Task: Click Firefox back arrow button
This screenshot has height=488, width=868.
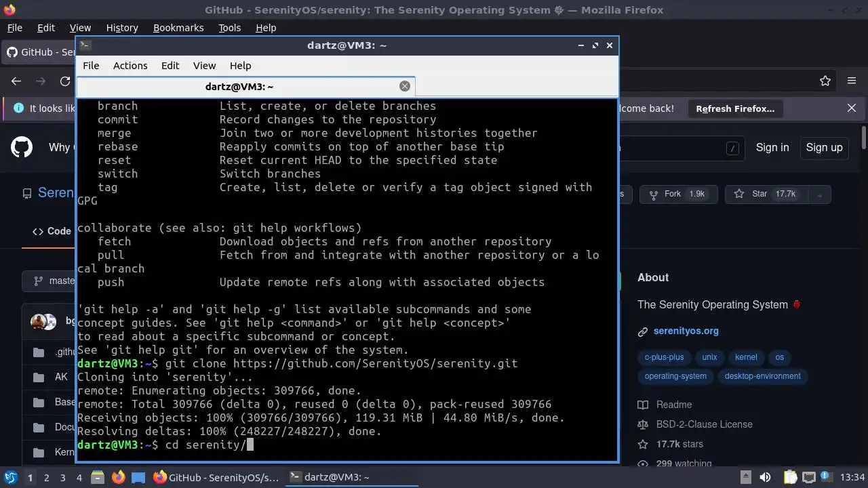Action: (16, 81)
